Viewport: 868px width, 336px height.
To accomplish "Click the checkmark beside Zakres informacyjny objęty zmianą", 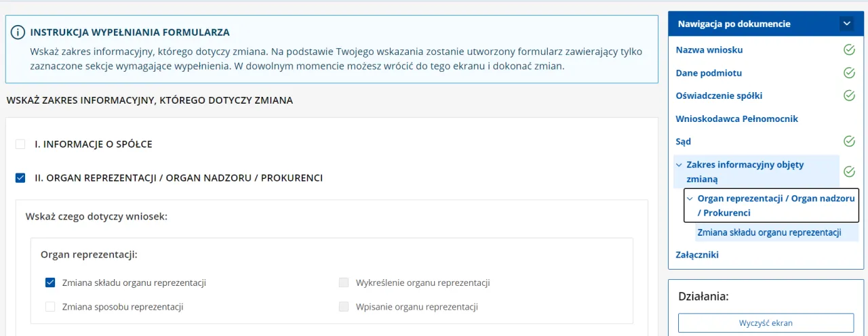I will [848, 172].
